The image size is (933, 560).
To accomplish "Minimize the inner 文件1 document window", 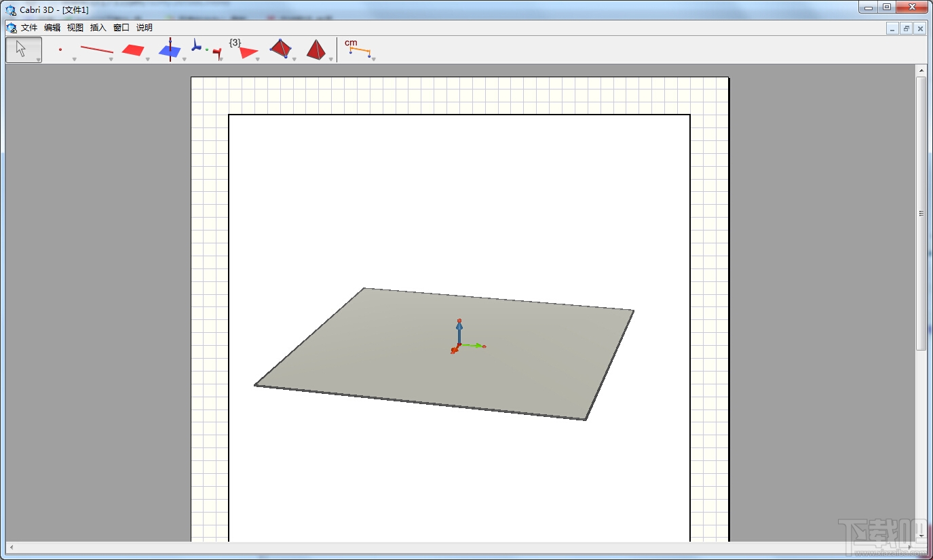I will [x=892, y=28].
